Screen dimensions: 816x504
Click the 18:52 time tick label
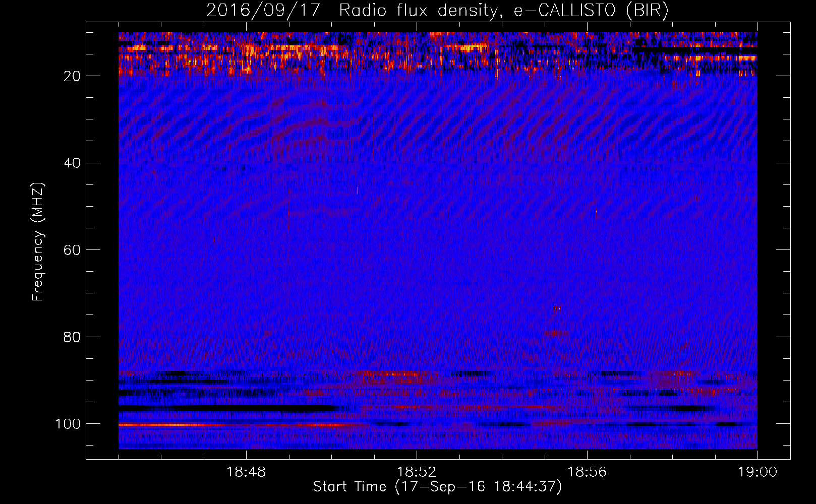tap(417, 472)
